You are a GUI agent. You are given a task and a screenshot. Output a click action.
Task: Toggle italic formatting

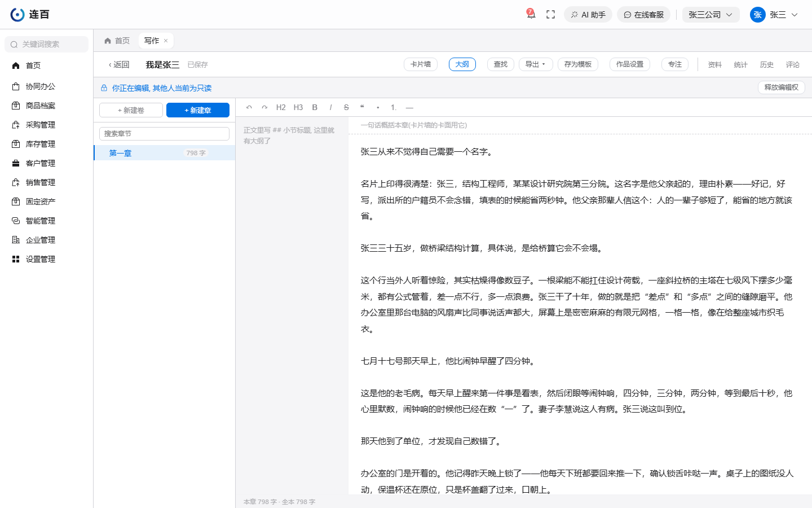click(330, 107)
